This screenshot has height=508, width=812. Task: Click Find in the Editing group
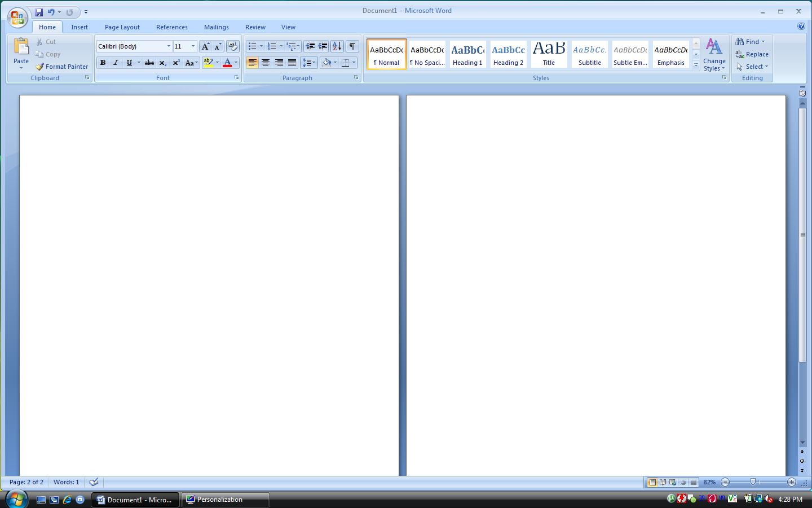point(750,42)
